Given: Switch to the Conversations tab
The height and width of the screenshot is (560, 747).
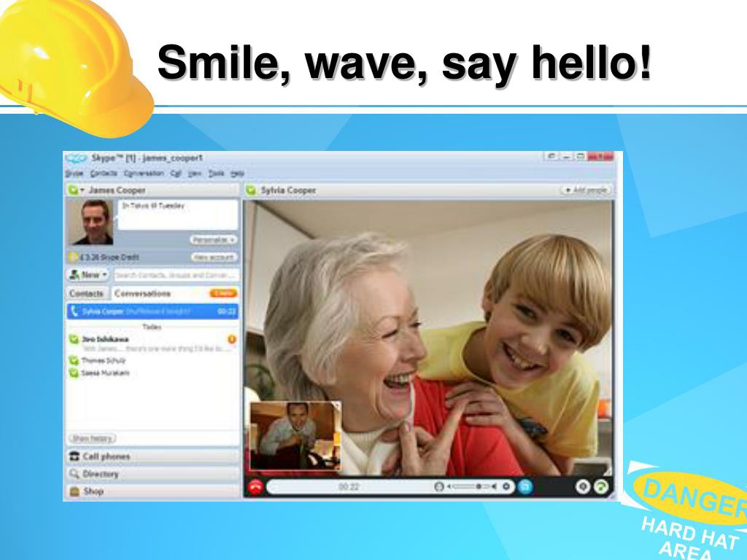Looking at the screenshot, I should [142, 293].
